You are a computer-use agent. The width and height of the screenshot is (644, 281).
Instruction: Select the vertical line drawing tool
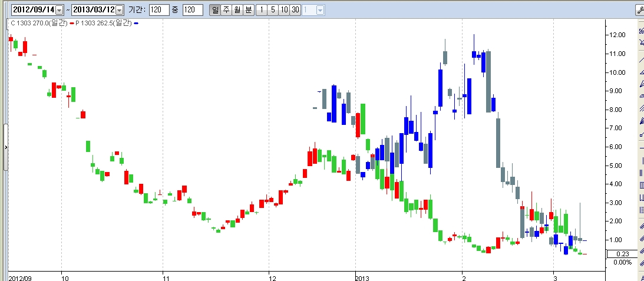coord(641,160)
